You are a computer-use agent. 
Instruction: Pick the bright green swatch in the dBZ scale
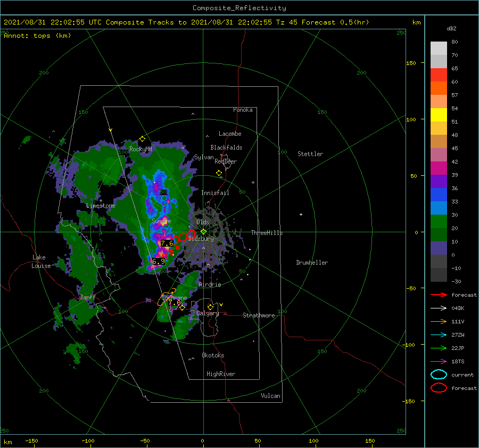click(439, 222)
